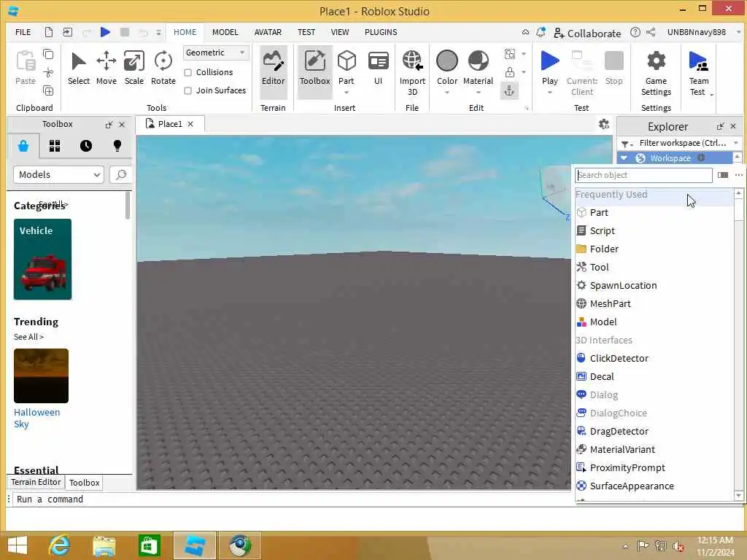The height and width of the screenshot is (560, 747).
Task: Enable the Join Surfaces checkbox
Action: pyautogui.click(x=187, y=90)
